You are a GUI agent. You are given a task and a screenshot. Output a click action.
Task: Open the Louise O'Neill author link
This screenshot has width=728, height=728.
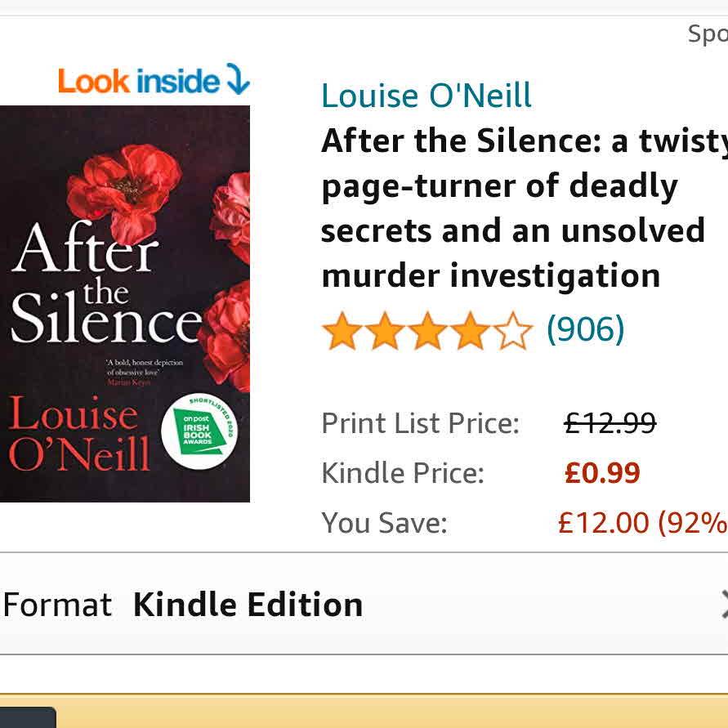click(x=426, y=96)
